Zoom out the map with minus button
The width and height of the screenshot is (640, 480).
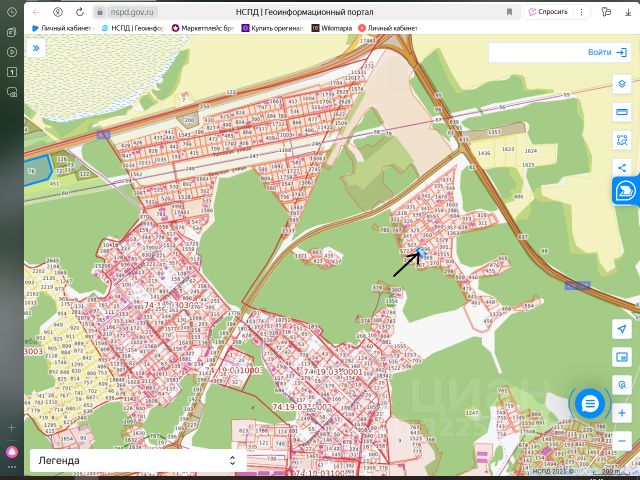tap(622, 441)
